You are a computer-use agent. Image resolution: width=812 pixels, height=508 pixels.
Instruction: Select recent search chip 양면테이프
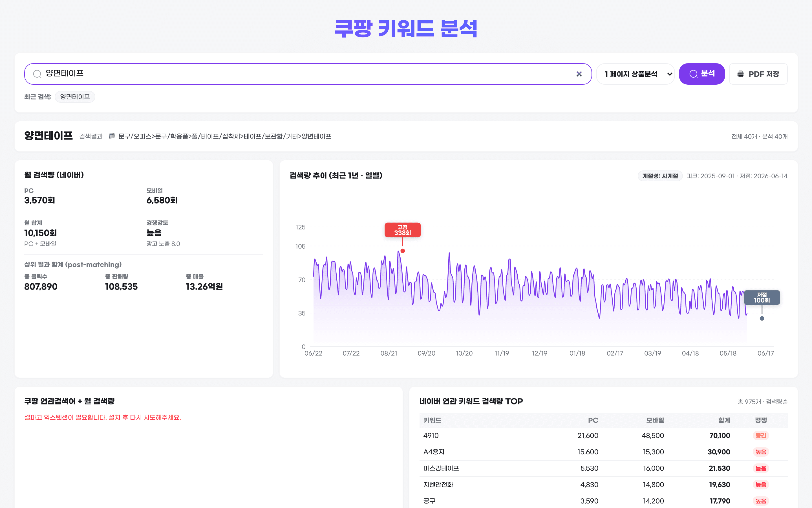(75, 97)
